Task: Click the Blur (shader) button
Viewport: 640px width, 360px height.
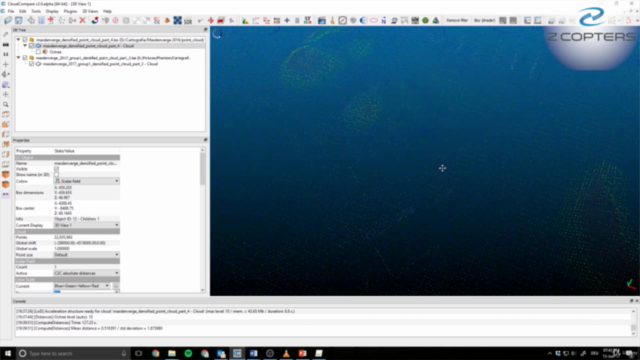Action: [484, 20]
